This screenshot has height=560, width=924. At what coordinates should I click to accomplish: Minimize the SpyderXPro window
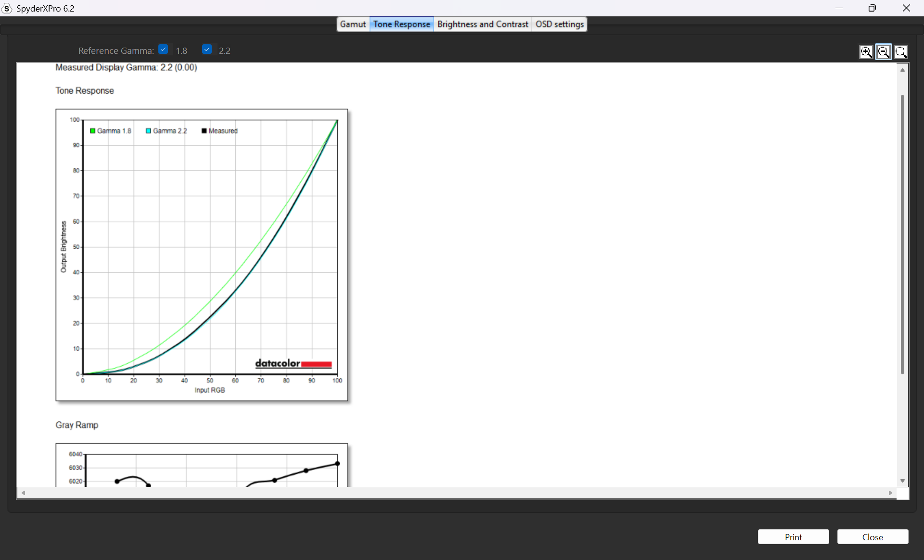pyautogui.click(x=839, y=8)
